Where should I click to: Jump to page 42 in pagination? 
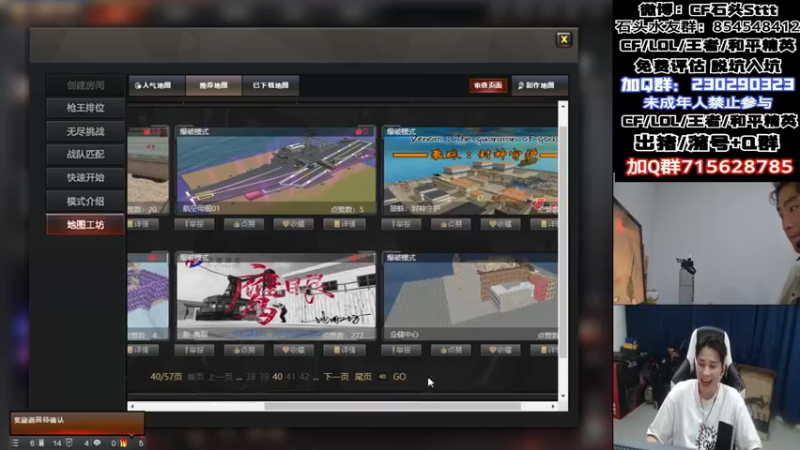pos(304,377)
